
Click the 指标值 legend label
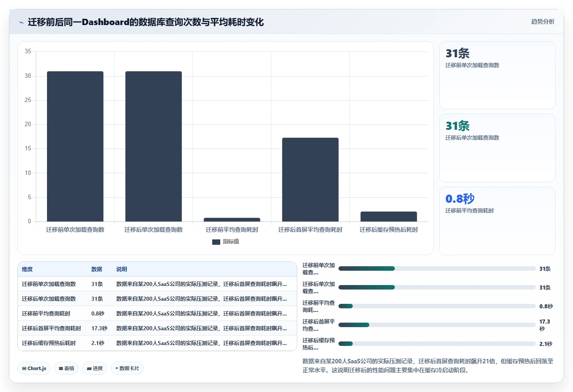[231, 242]
